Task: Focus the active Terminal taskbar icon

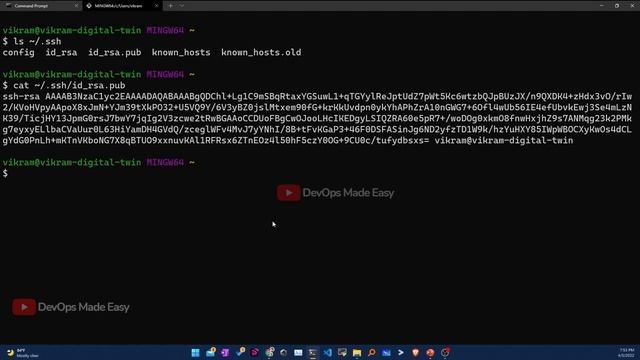Action: [313, 352]
